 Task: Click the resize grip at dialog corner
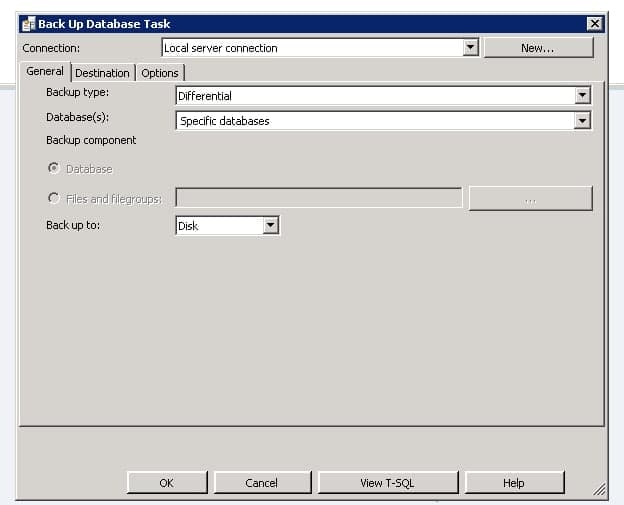click(x=599, y=489)
